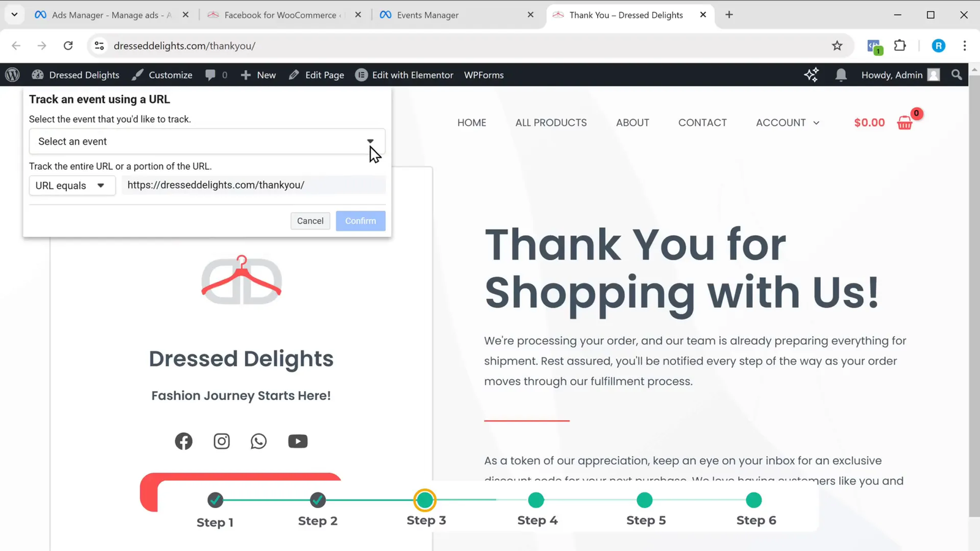Screen dimensions: 980x551
Task: Select the Step 6 progress marker
Action: pos(754,500)
